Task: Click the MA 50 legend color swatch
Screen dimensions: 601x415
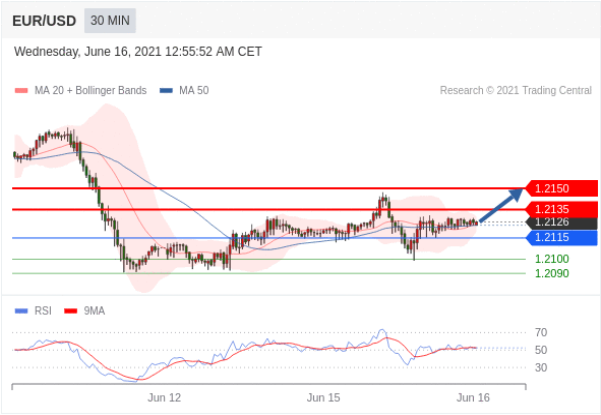Action: (166, 91)
